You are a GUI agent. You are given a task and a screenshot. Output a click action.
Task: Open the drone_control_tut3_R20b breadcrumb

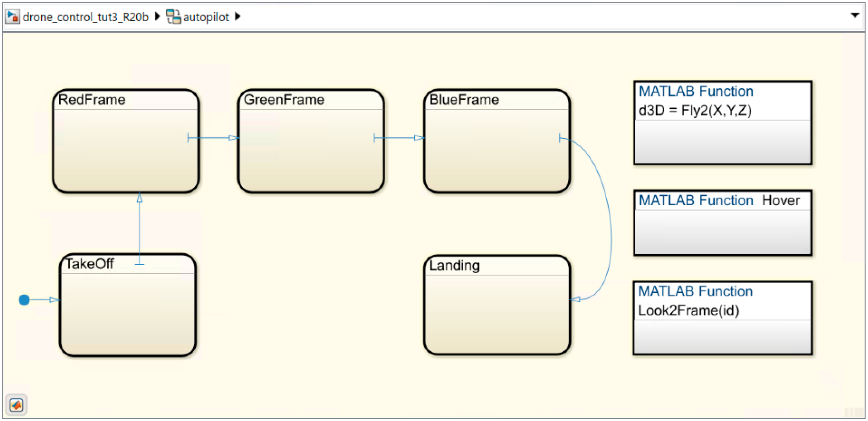(85, 17)
